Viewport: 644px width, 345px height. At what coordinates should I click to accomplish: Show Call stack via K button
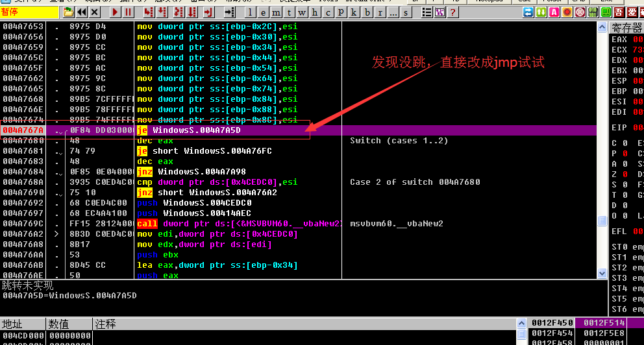pos(354,12)
